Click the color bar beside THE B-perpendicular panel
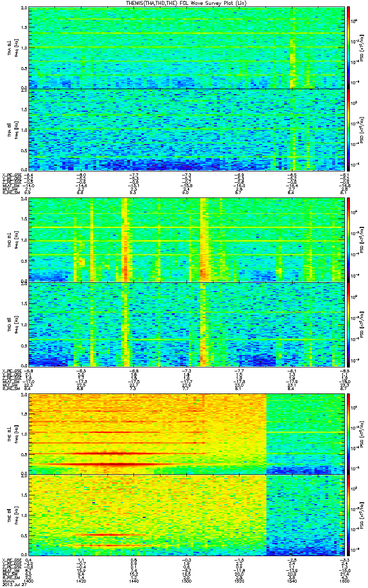 pyautogui.click(x=348, y=433)
